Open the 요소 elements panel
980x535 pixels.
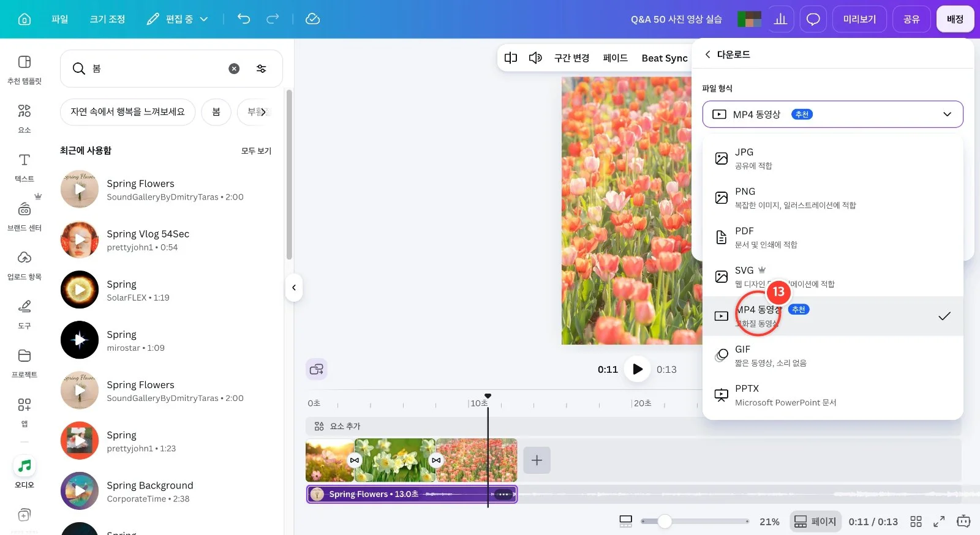(x=24, y=118)
